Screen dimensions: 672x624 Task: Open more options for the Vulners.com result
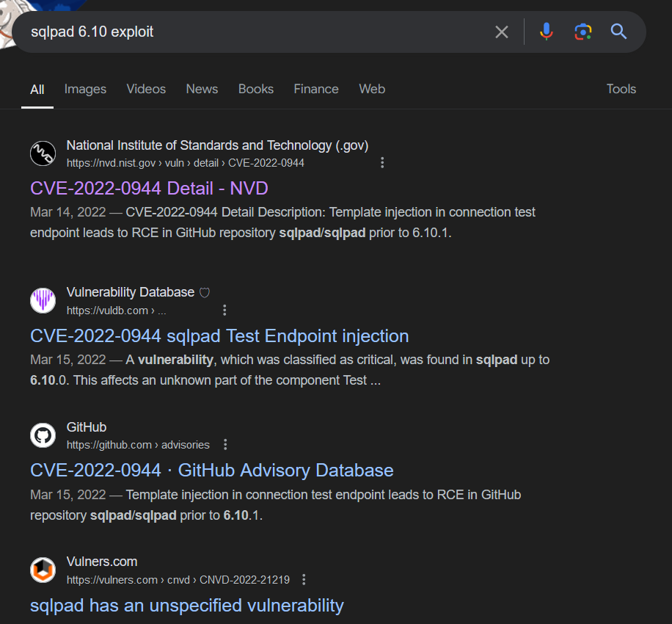[x=304, y=580]
